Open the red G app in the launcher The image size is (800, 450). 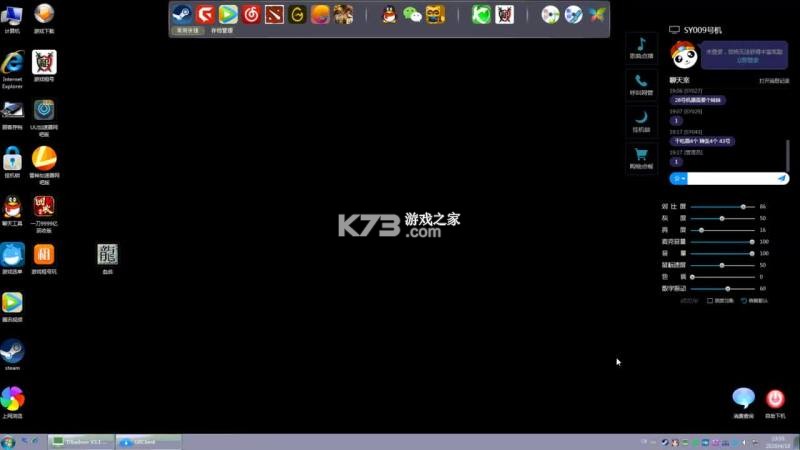205,14
